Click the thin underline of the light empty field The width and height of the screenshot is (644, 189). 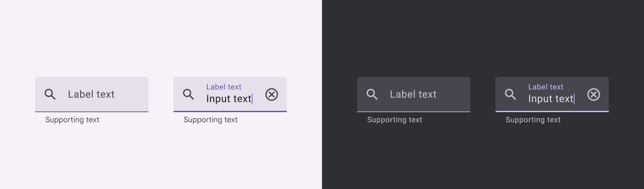coord(92,112)
